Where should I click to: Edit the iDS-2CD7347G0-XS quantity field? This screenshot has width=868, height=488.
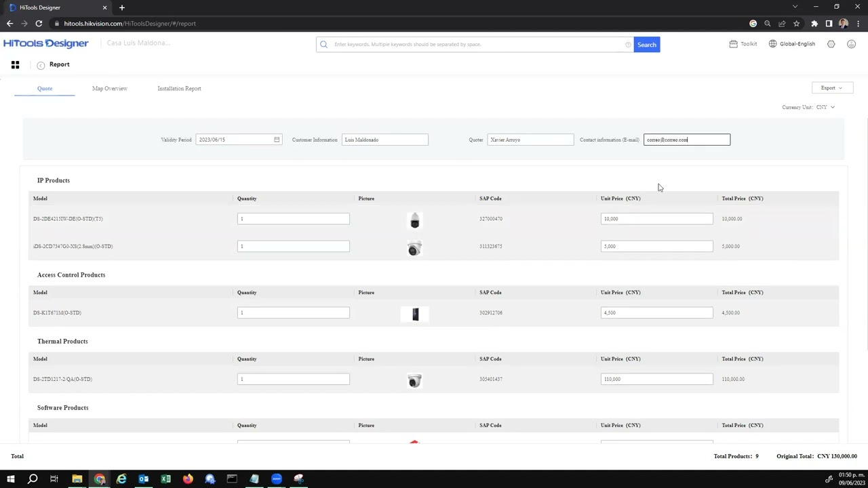294,246
